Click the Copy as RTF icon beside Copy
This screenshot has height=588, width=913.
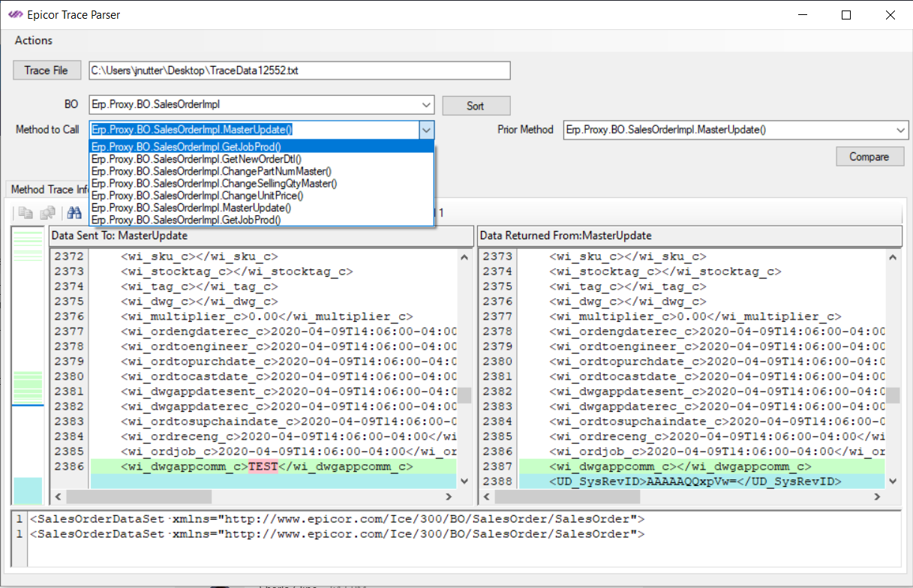[47, 213]
